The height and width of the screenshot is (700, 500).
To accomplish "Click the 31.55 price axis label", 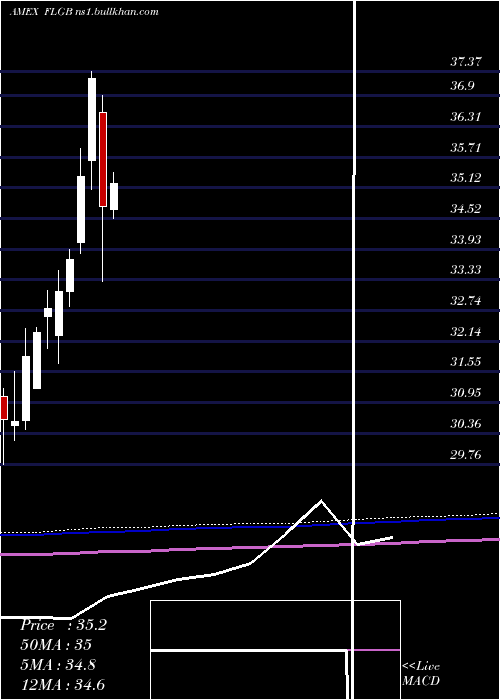I will [465, 362].
